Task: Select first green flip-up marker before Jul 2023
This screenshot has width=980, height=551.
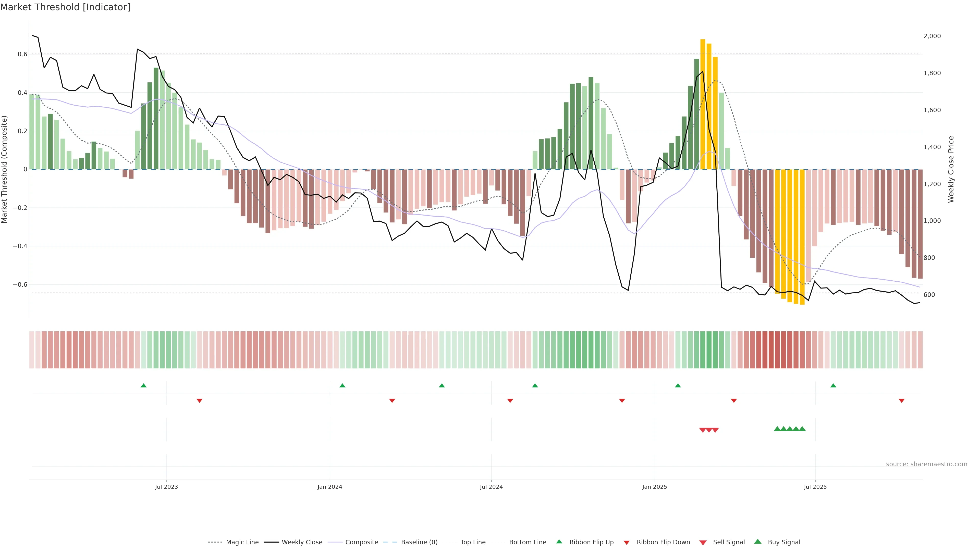Action: [143, 386]
